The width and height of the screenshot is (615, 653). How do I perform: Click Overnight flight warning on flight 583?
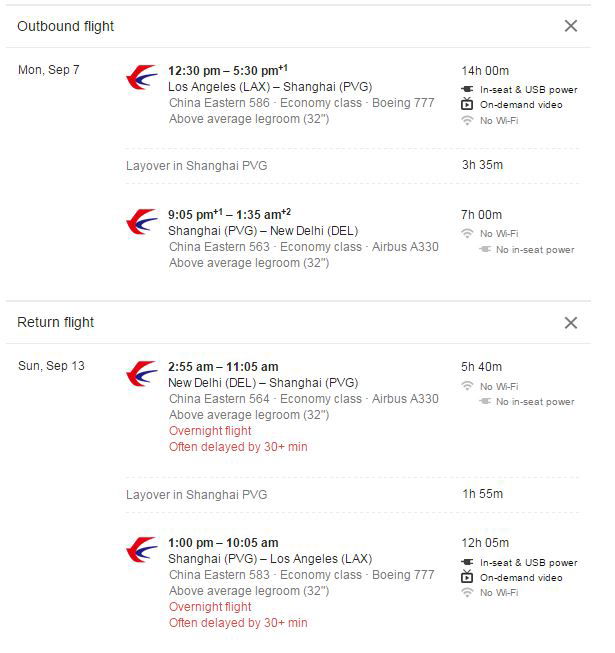point(210,607)
